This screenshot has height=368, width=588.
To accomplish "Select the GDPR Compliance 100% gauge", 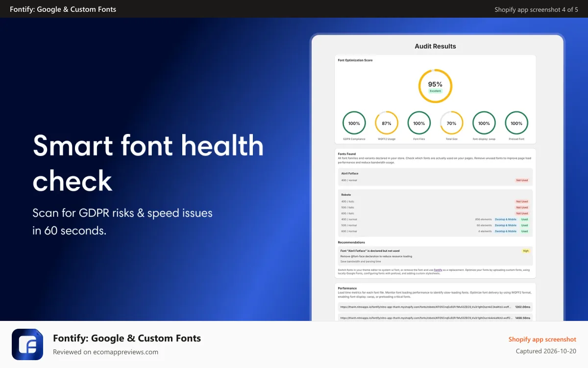I will (x=354, y=123).
